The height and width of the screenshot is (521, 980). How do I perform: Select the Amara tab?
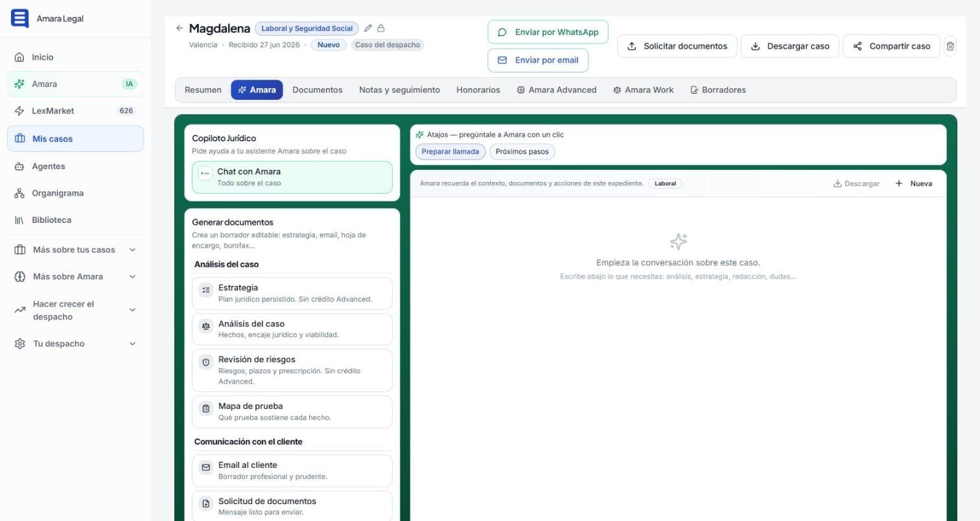pos(257,90)
